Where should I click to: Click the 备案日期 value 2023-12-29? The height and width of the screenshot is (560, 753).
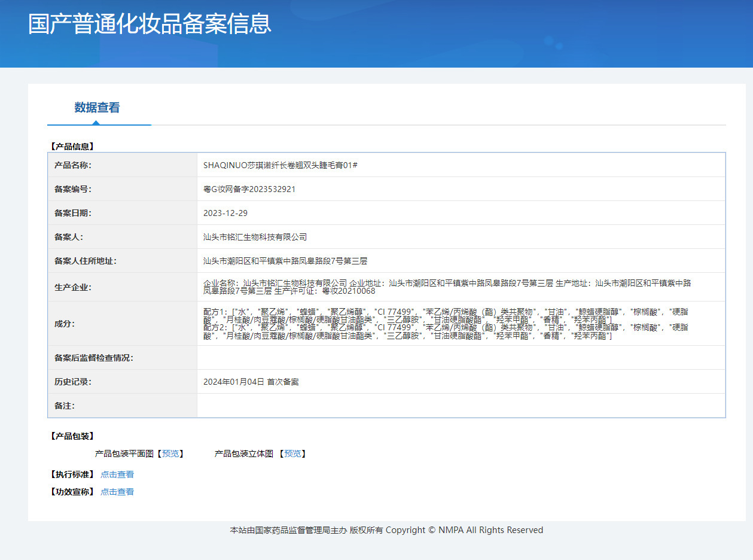pyautogui.click(x=225, y=213)
